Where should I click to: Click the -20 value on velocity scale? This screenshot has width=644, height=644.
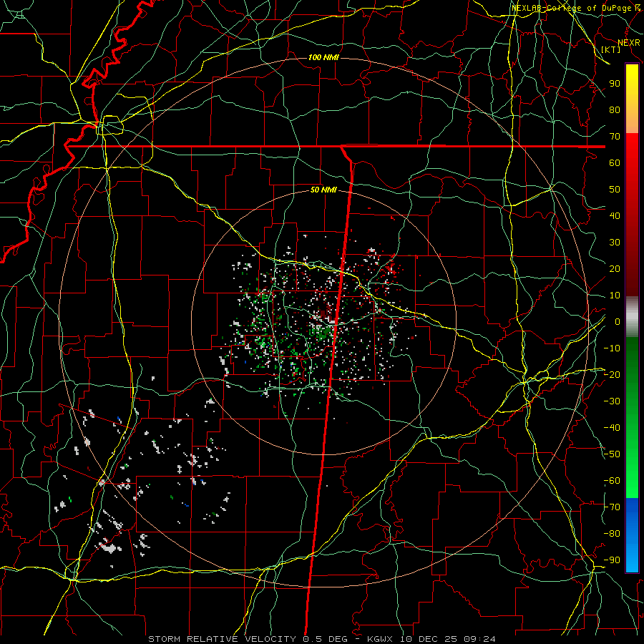pos(612,374)
